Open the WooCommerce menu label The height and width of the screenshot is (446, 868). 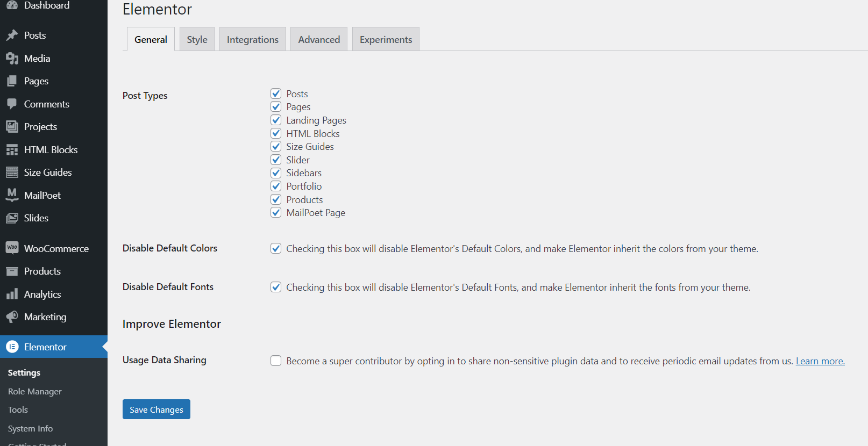coord(56,248)
